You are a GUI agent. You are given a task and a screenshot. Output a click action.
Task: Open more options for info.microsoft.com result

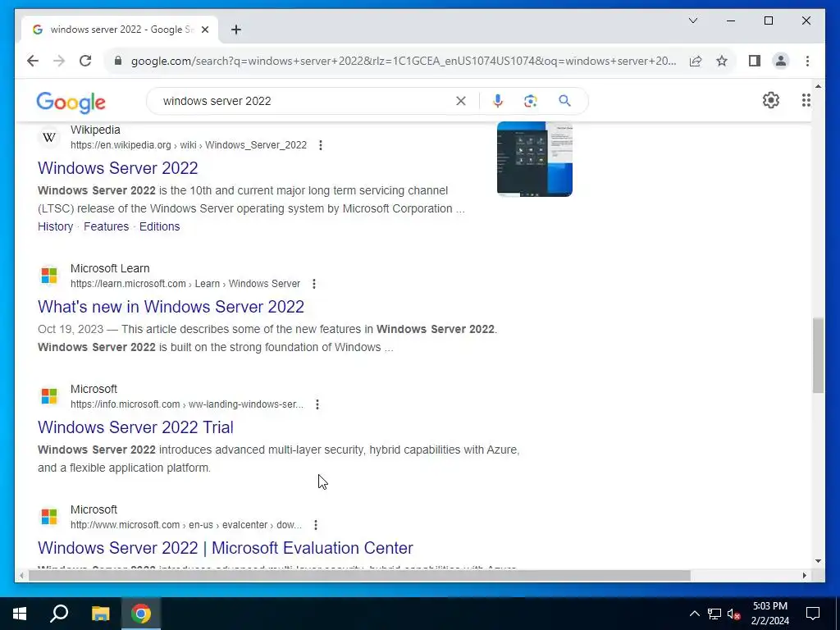coord(317,404)
